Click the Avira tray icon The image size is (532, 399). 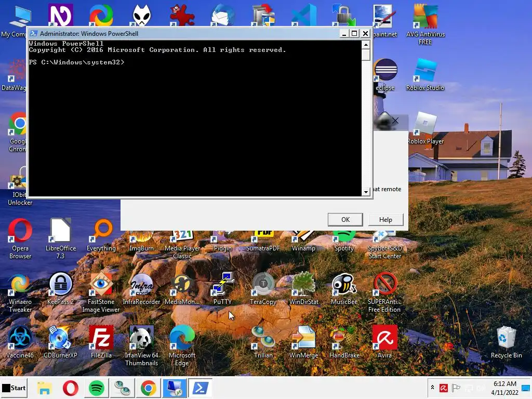pyautogui.click(x=444, y=388)
